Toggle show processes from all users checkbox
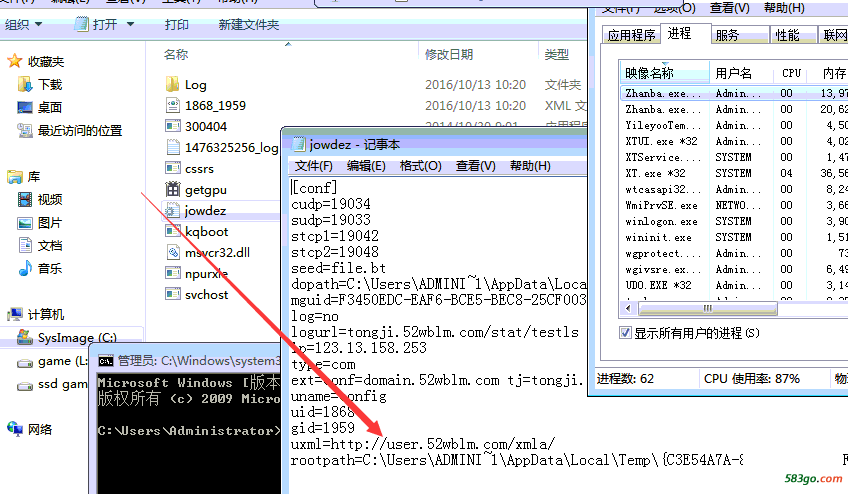This screenshot has width=848, height=494. pyautogui.click(x=626, y=333)
